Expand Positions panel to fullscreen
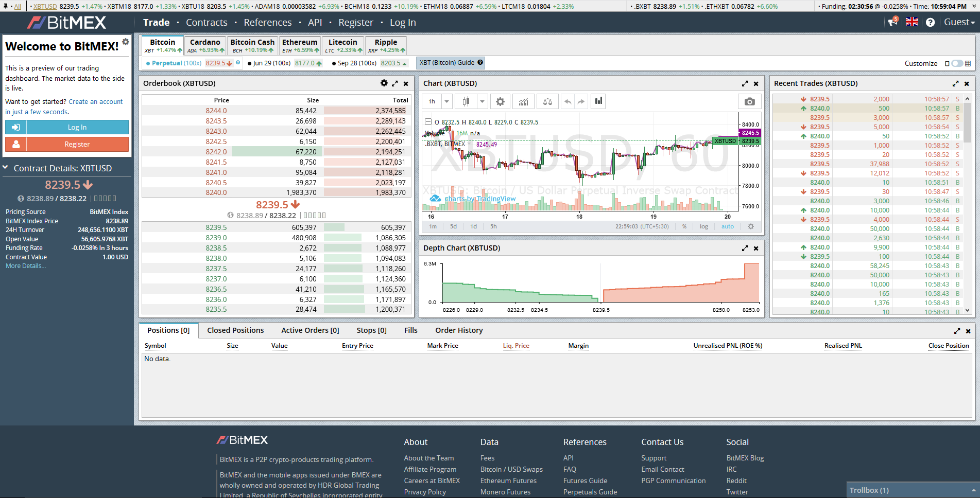 [957, 331]
